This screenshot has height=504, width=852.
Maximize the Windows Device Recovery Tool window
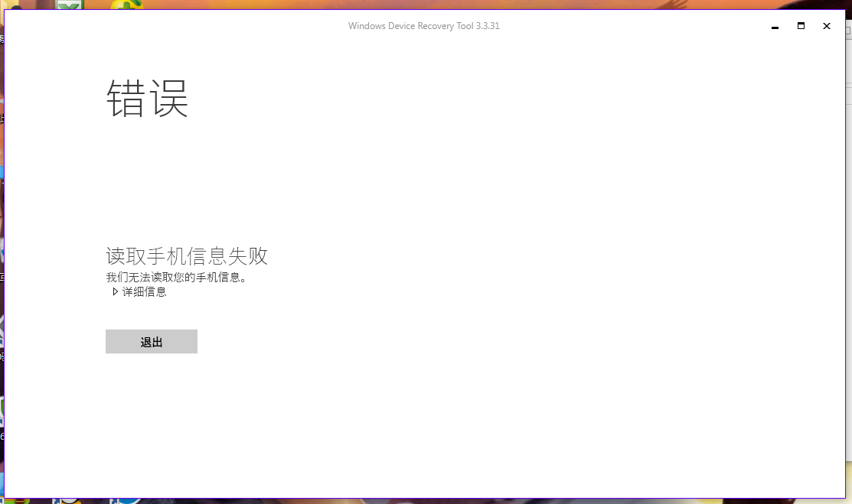click(801, 26)
